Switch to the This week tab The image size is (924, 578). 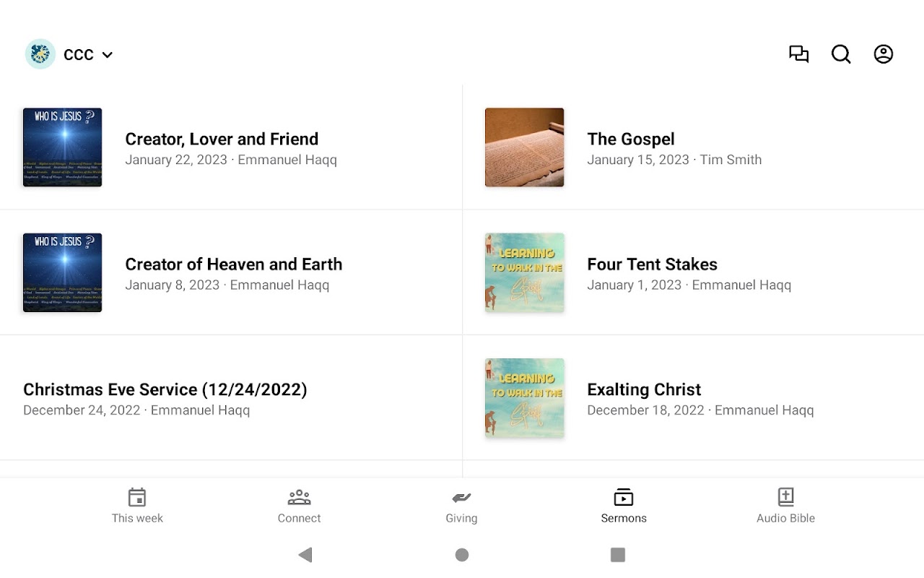pyautogui.click(x=137, y=506)
